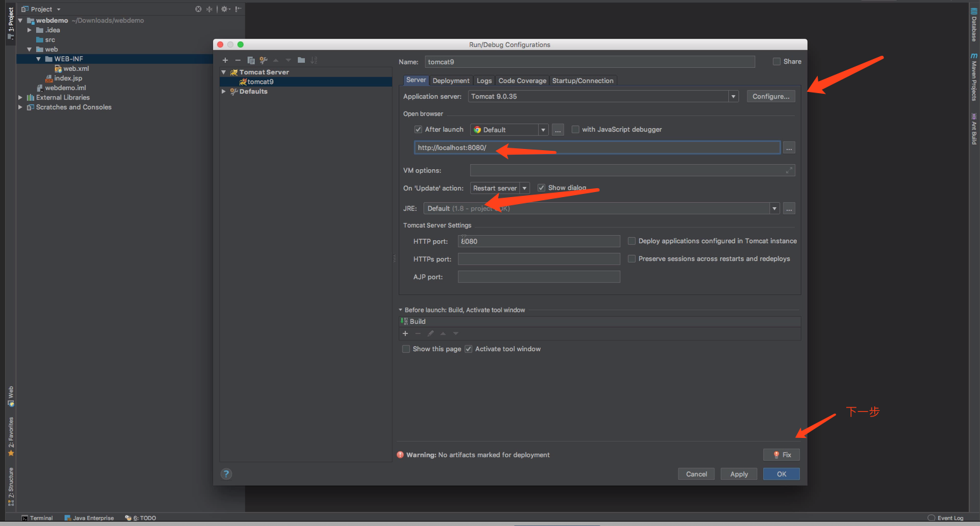980x526 pixels.
Task: Click the OK button
Action: tap(782, 474)
